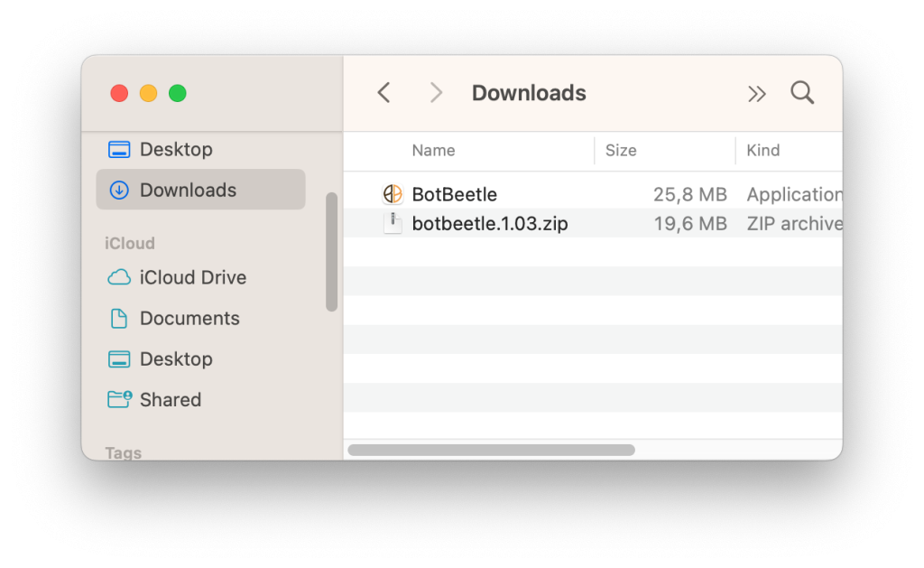Select the botbeetle.1.03.zip file row
This screenshot has width=924, height=568.
pyautogui.click(x=593, y=224)
